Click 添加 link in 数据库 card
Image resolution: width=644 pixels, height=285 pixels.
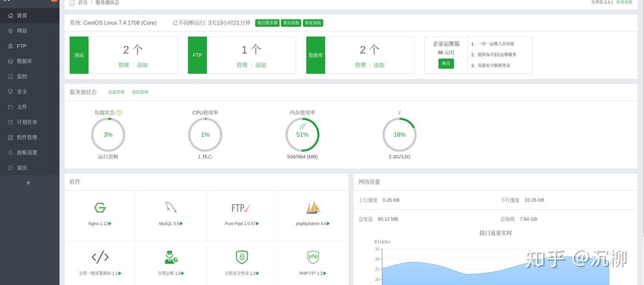point(379,65)
